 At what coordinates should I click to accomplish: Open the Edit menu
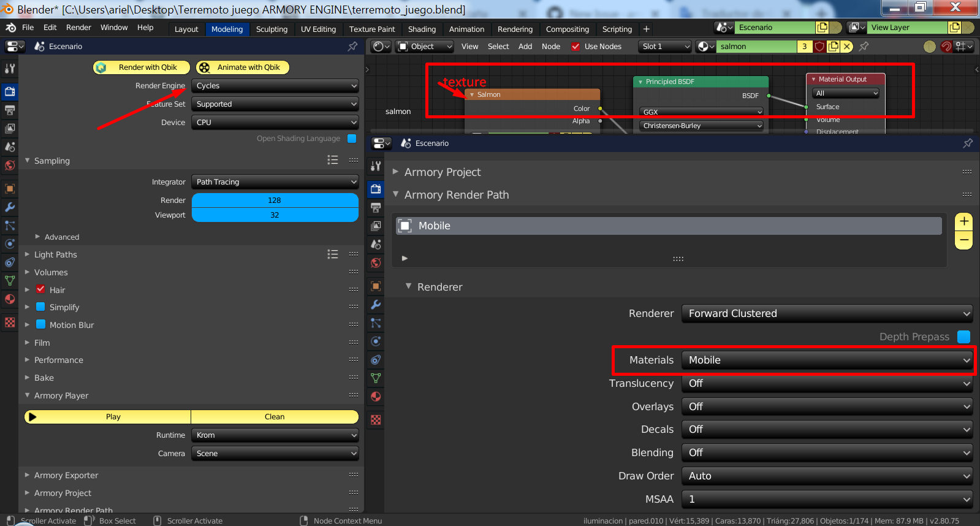coord(50,28)
